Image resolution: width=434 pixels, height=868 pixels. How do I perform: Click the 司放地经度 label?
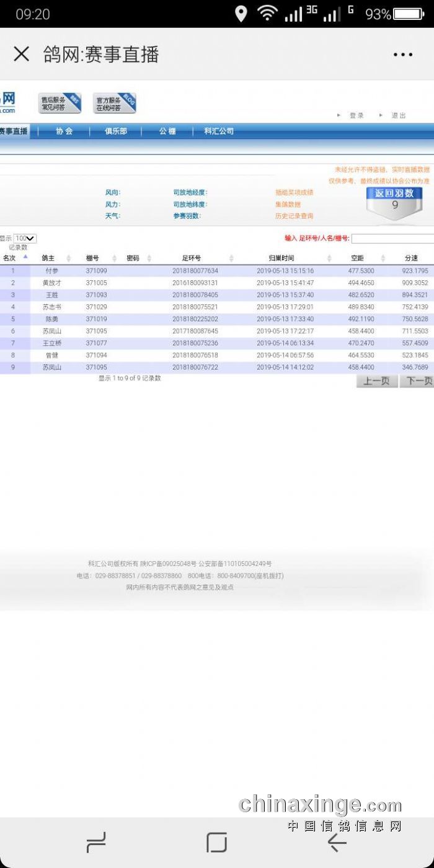(x=190, y=192)
